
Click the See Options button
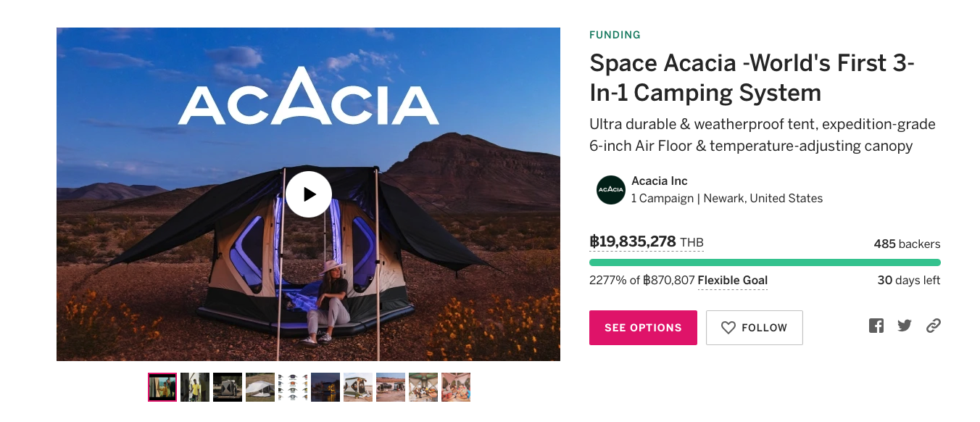643,328
